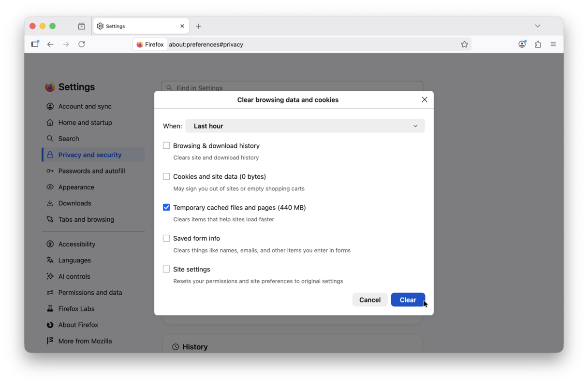Viewport: 588px width, 385px height.
Task: Open AI controls settings category
Action: [93, 276]
